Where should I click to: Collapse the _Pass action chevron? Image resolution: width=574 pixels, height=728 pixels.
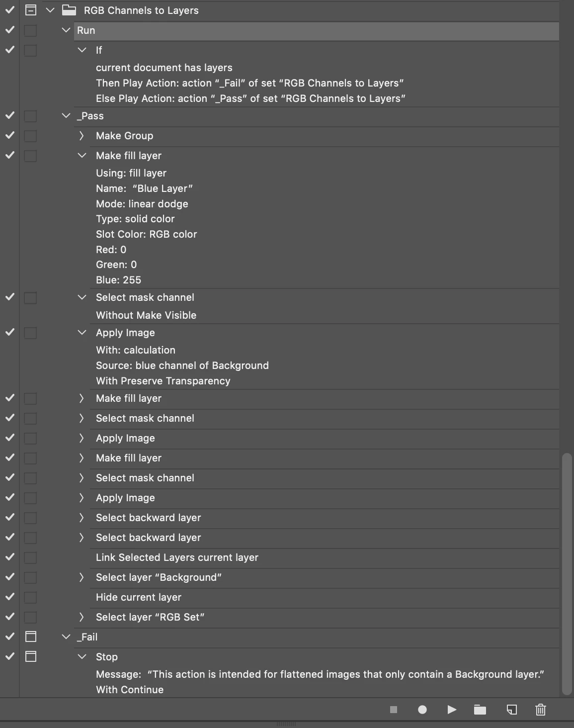pyautogui.click(x=66, y=115)
